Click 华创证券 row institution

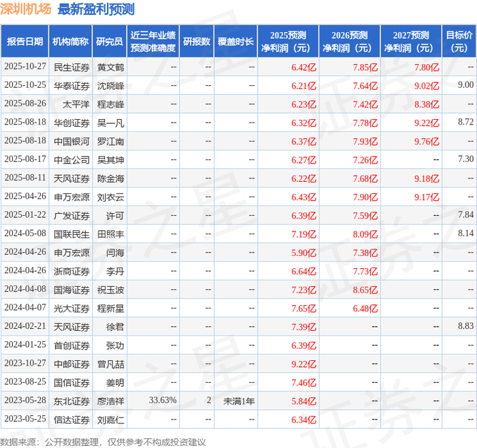tap(72, 123)
